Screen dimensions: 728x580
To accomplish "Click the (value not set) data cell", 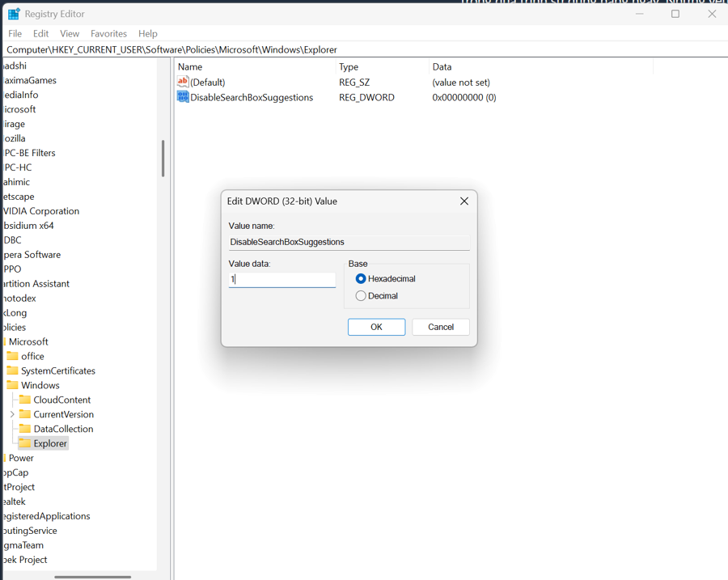I will click(x=461, y=83).
